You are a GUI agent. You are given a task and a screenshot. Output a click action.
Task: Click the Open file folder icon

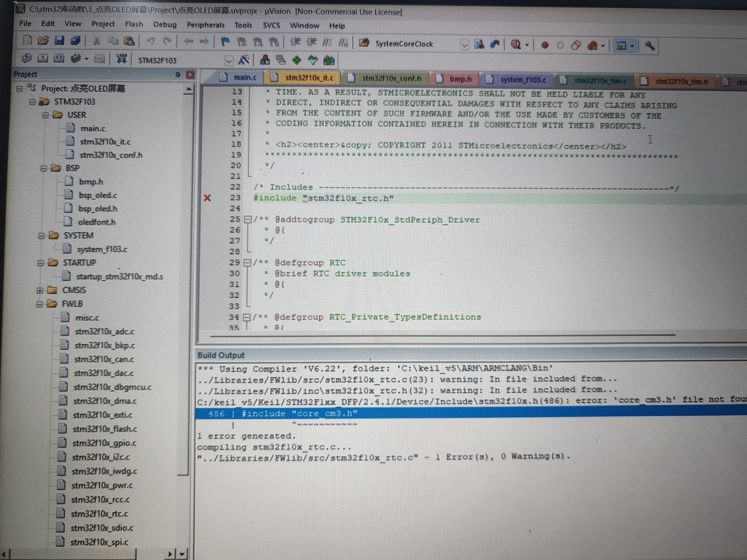43,41
